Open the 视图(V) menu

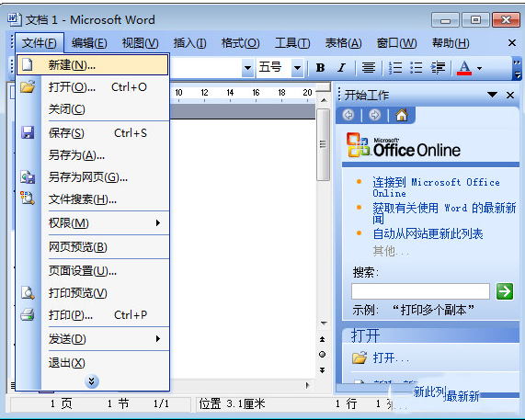(141, 43)
